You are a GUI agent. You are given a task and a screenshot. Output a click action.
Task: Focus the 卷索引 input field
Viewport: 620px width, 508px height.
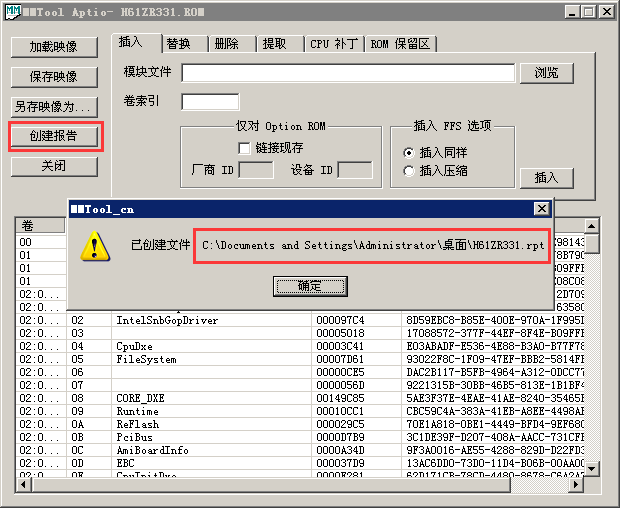210,102
